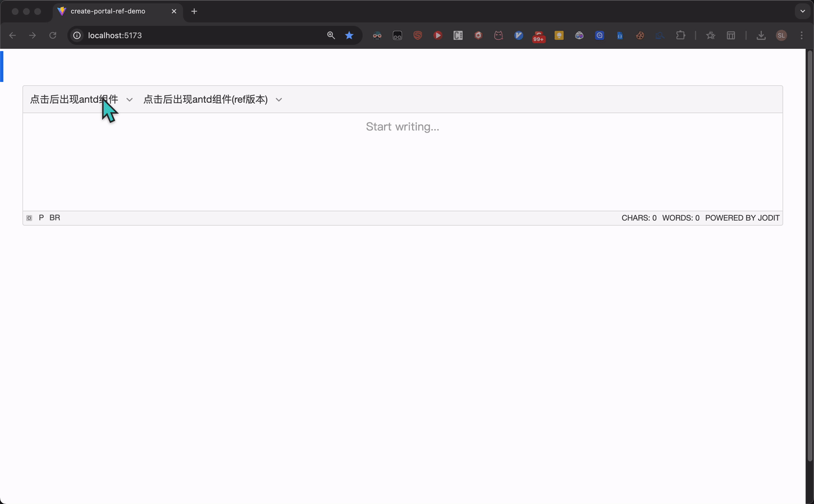Go back to the previous page

pyautogui.click(x=12, y=35)
